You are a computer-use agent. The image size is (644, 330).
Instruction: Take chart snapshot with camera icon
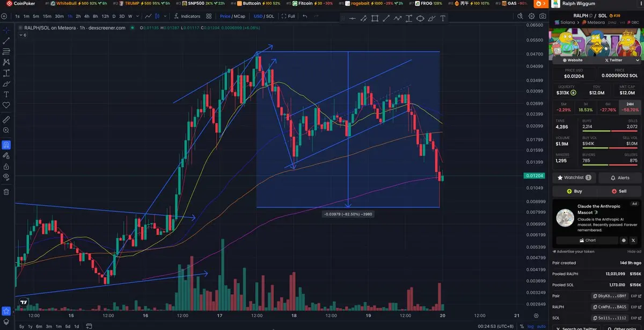[542, 16]
